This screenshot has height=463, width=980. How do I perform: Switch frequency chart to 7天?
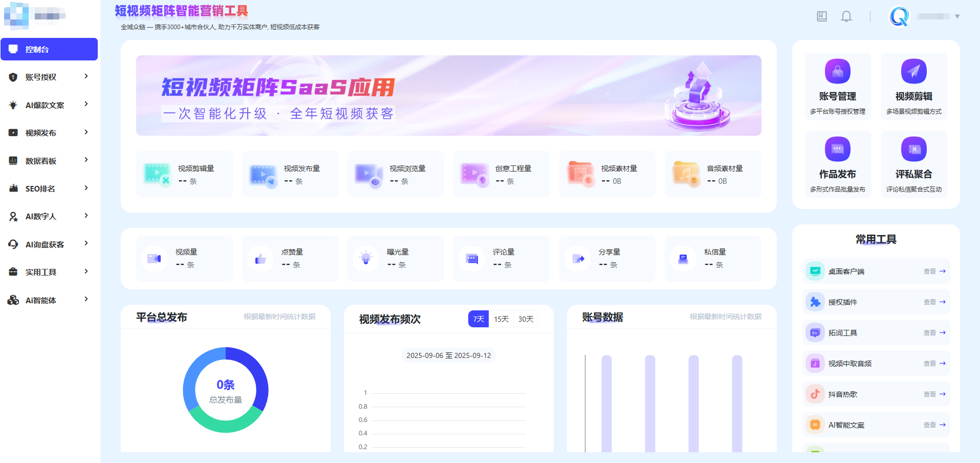click(x=478, y=319)
